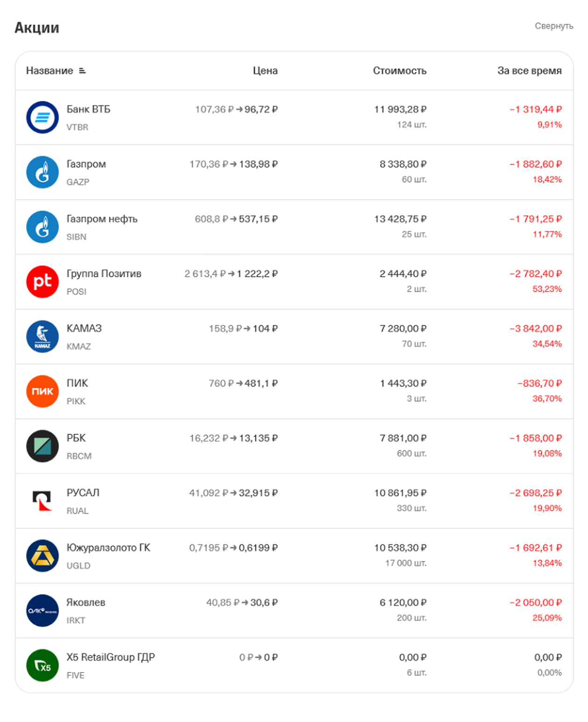The image size is (588, 722).
Task: Select the Яковлев total loss value
Action: (x=535, y=603)
